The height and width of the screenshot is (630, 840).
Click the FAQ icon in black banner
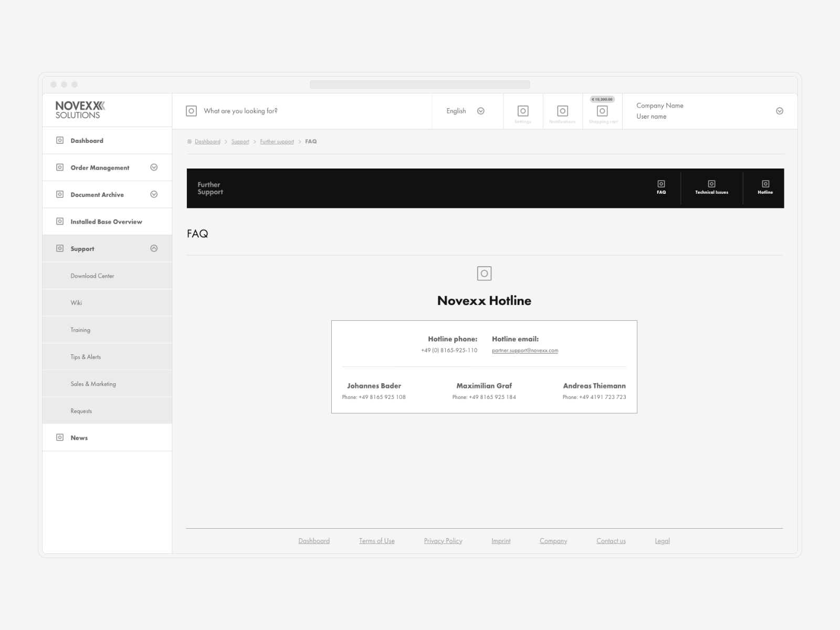click(661, 184)
